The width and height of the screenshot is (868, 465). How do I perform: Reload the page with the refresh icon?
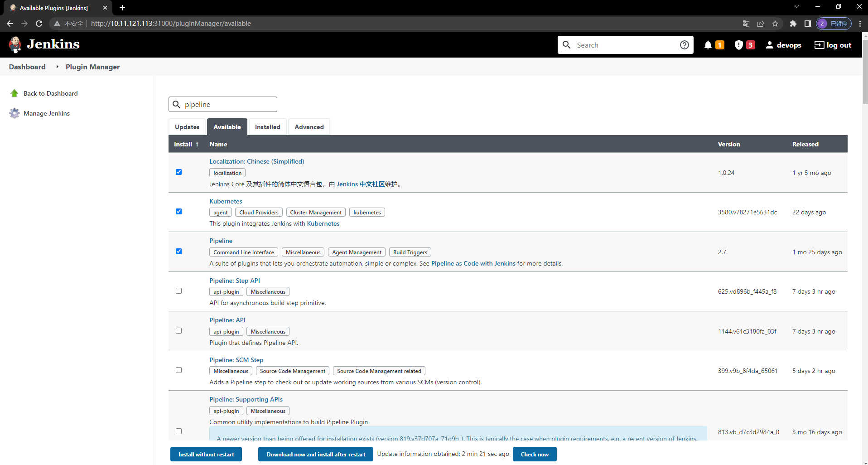39,24
